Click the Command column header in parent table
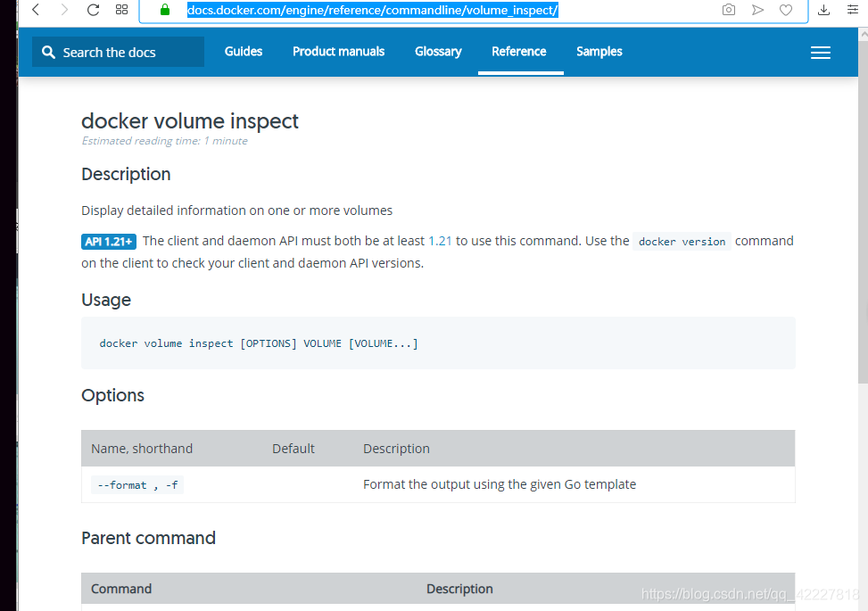This screenshot has height=611, width=868. 121,589
